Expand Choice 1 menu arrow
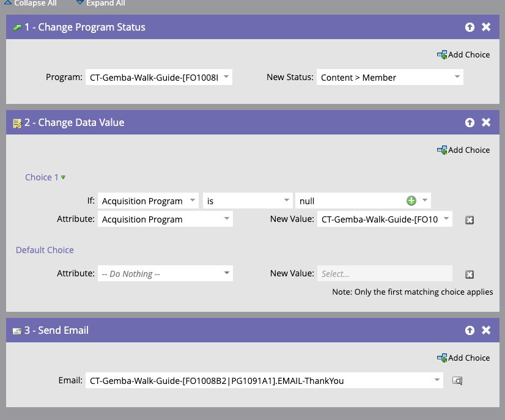505x420 pixels. click(63, 177)
